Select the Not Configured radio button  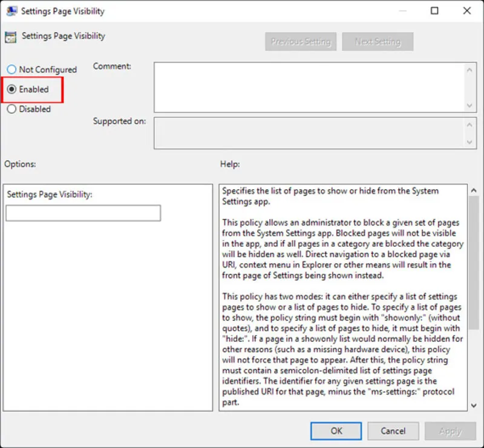coord(11,70)
